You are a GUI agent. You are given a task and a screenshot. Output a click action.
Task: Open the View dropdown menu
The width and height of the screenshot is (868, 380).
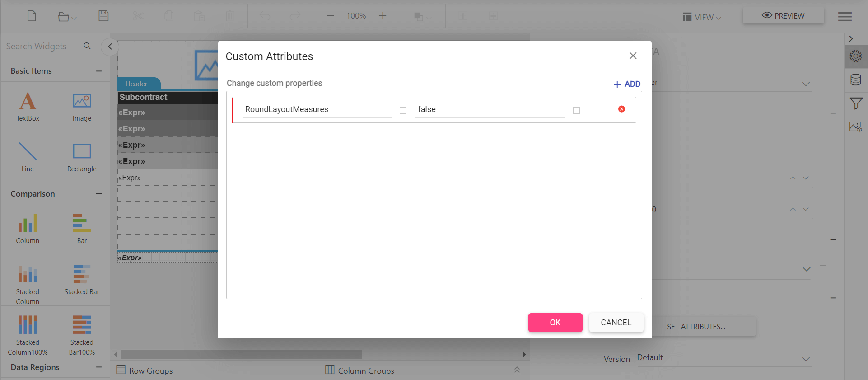[702, 17]
